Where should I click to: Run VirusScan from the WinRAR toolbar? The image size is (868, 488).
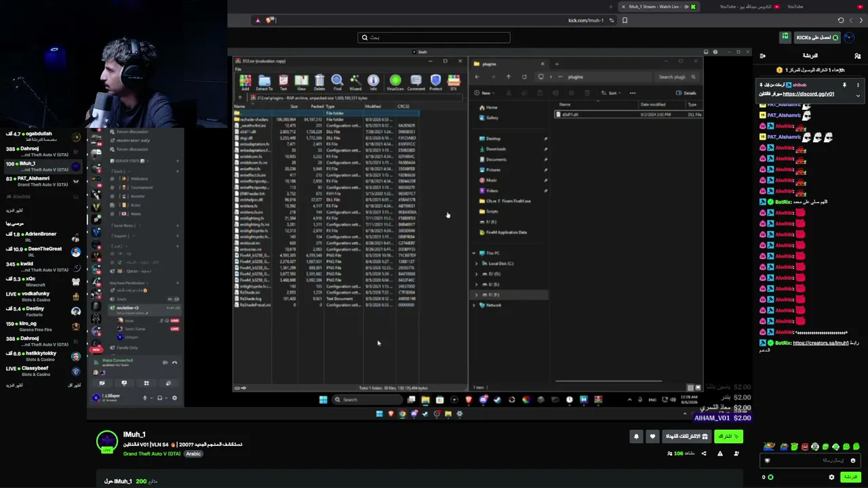click(395, 83)
